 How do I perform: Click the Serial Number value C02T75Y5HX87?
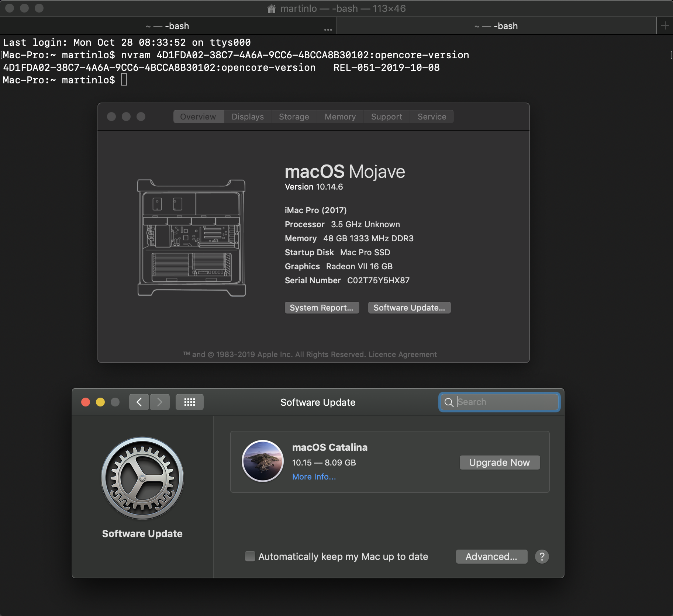tap(378, 280)
